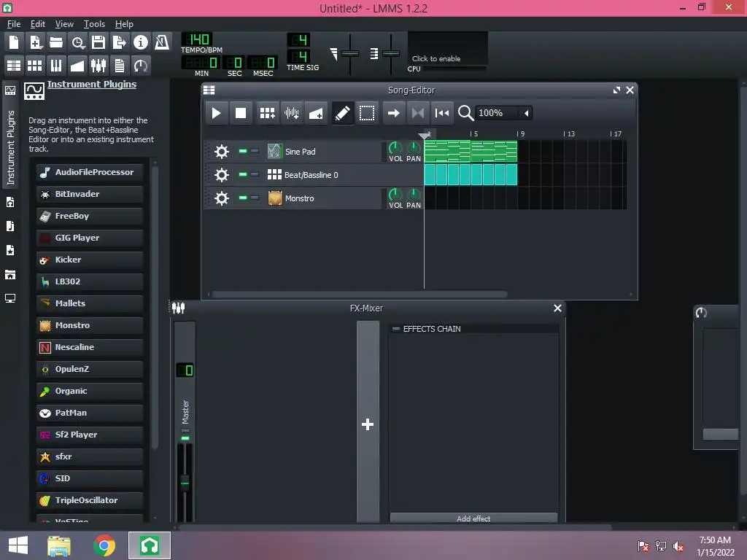Adjust the Master channel fader

click(x=185, y=483)
